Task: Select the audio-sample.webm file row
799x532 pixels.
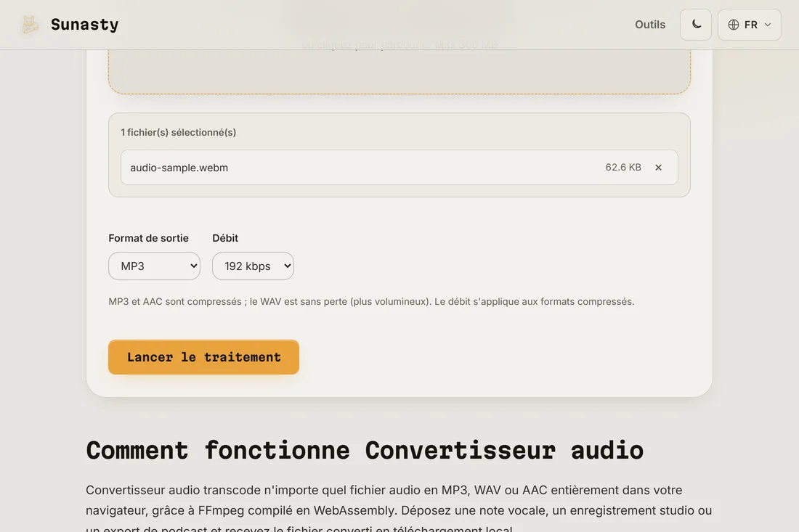Action: [399, 168]
